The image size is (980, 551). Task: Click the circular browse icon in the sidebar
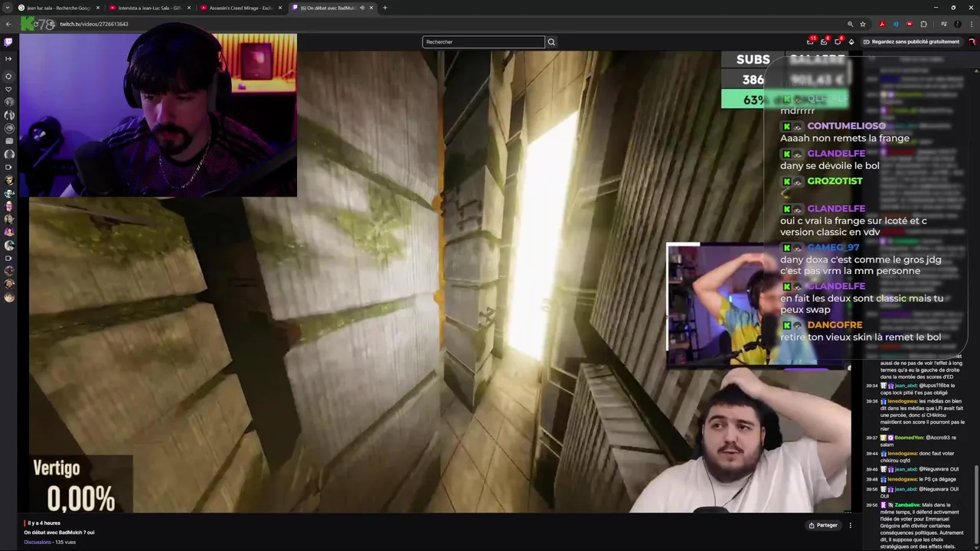click(8, 76)
